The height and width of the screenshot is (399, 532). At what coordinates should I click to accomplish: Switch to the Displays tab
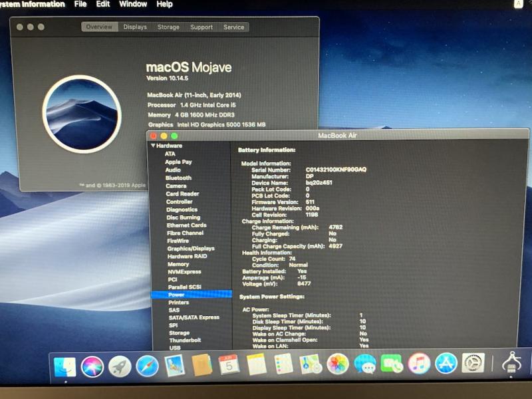click(135, 27)
